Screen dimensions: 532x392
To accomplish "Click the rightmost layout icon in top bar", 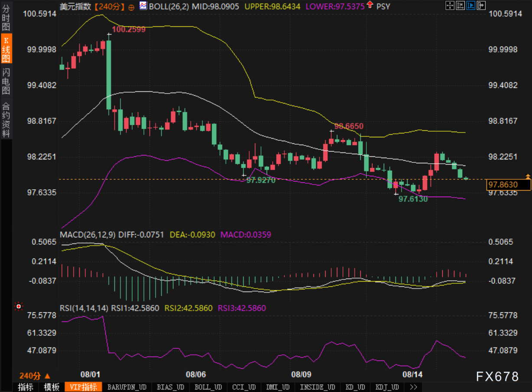I will [480, 6].
